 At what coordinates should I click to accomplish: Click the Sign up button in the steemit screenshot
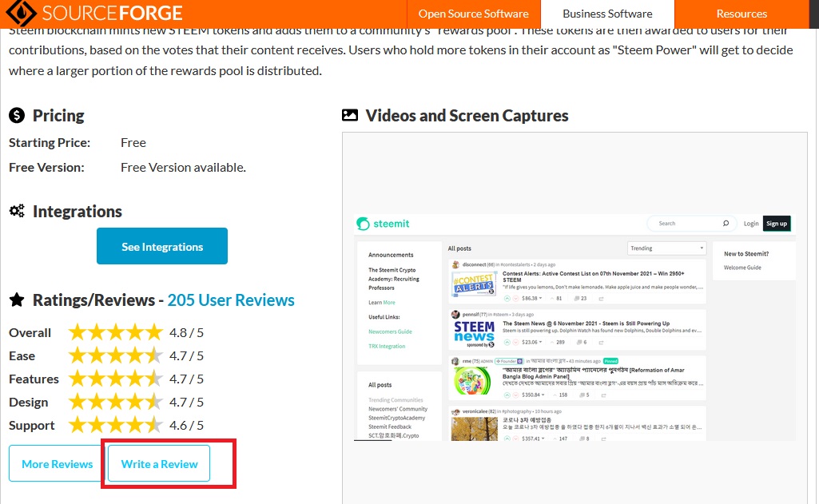777,224
